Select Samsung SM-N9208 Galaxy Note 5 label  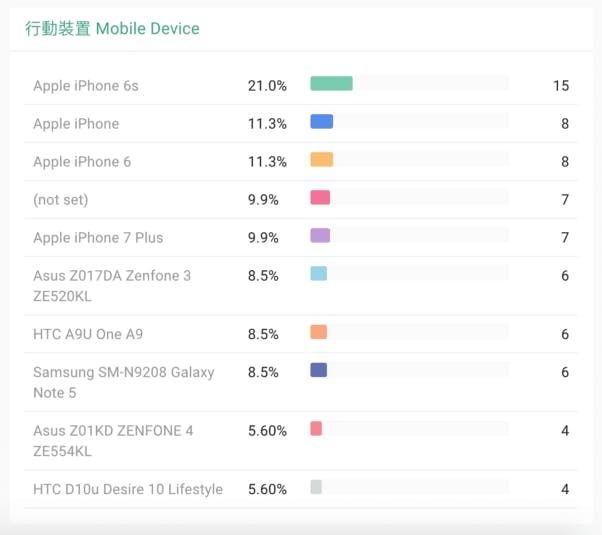(124, 382)
